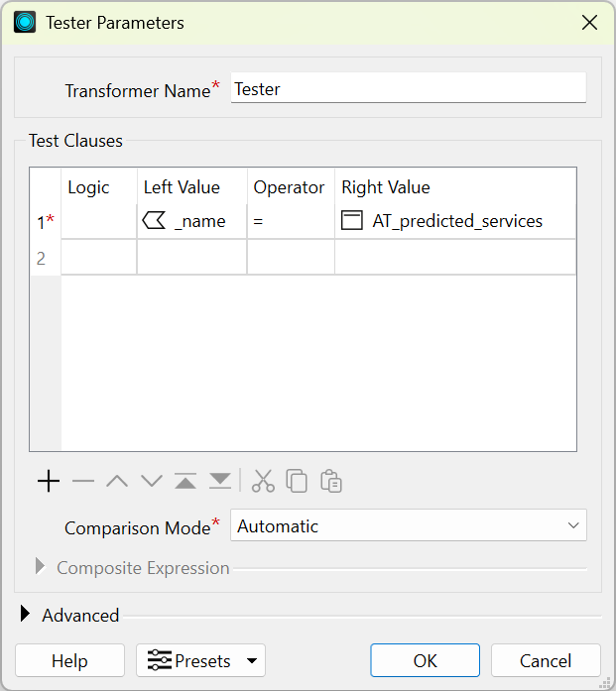Viewport: 616px width, 691px height.
Task: Click the Logic column header
Action: pos(99,186)
